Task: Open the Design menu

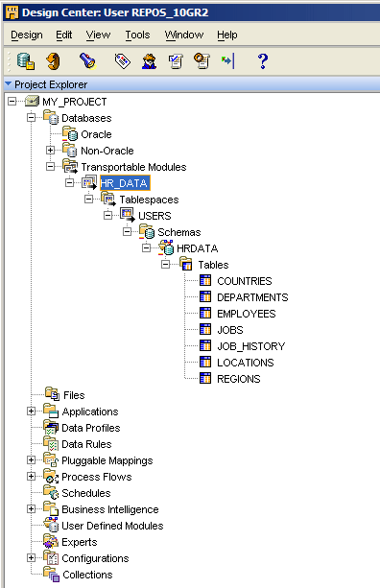Action: pyautogui.click(x=27, y=35)
